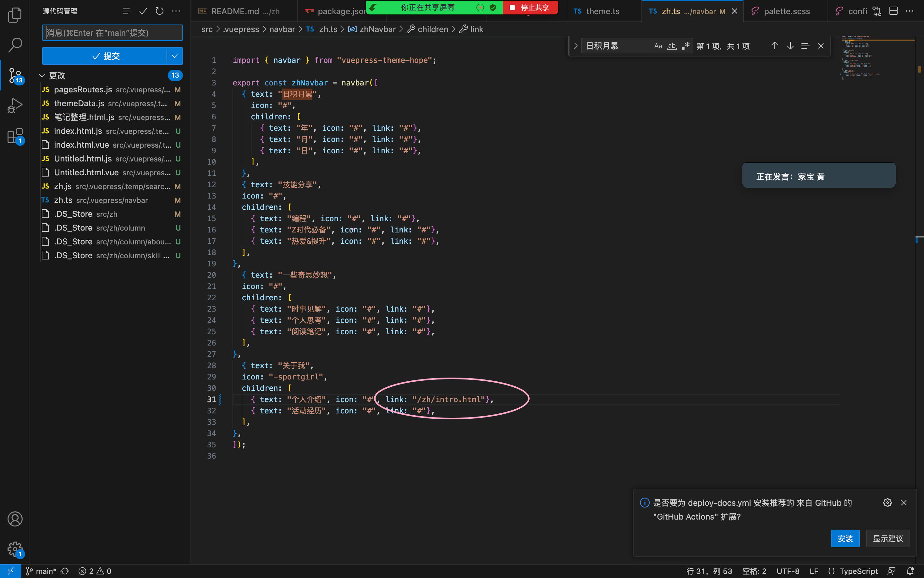
Task: Open source control more actions menu
Action: pos(176,11)
